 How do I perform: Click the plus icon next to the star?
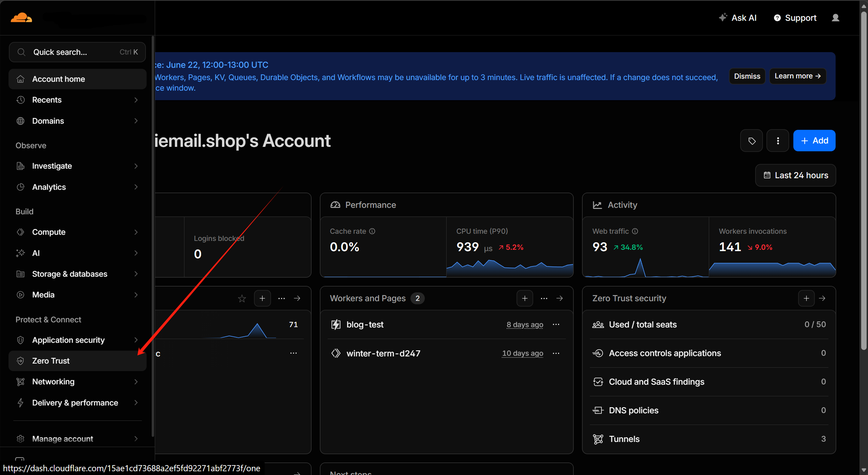pos(262,298)
